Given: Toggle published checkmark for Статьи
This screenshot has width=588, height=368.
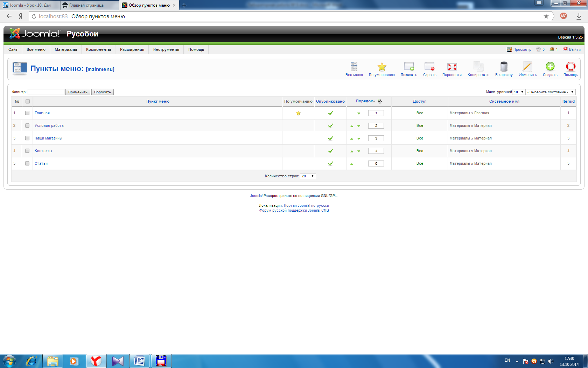Looking at the screenshot, I should (330, 163).
